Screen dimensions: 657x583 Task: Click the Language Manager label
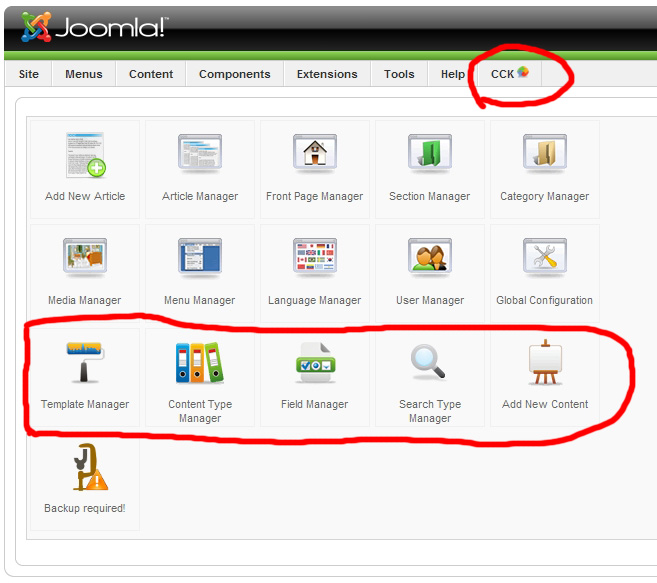point(315,300)
